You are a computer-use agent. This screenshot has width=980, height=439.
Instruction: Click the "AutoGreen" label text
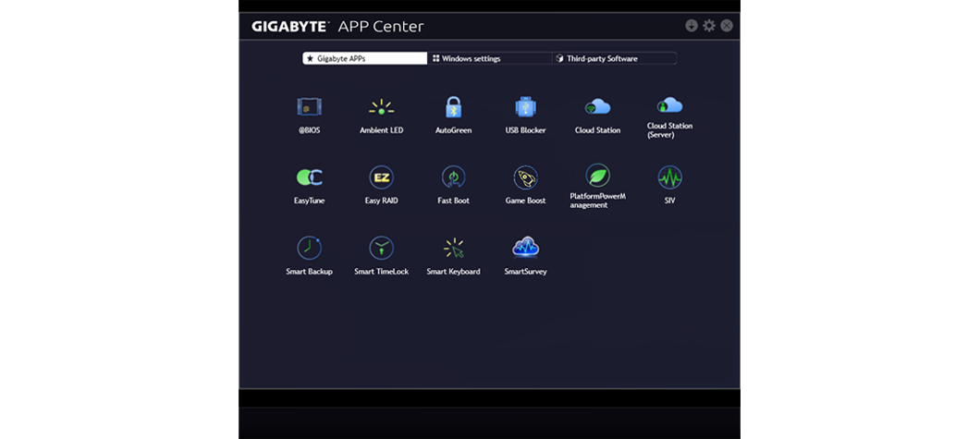pos(454,130)
